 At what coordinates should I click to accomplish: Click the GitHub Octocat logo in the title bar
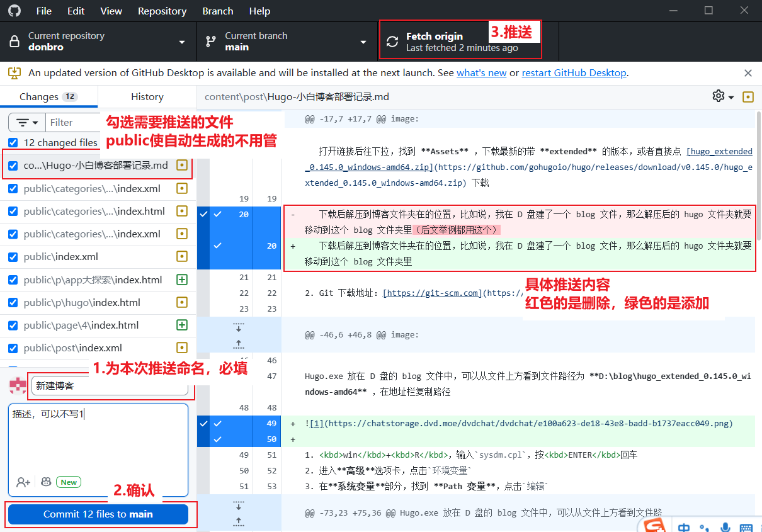pos(14,11)
